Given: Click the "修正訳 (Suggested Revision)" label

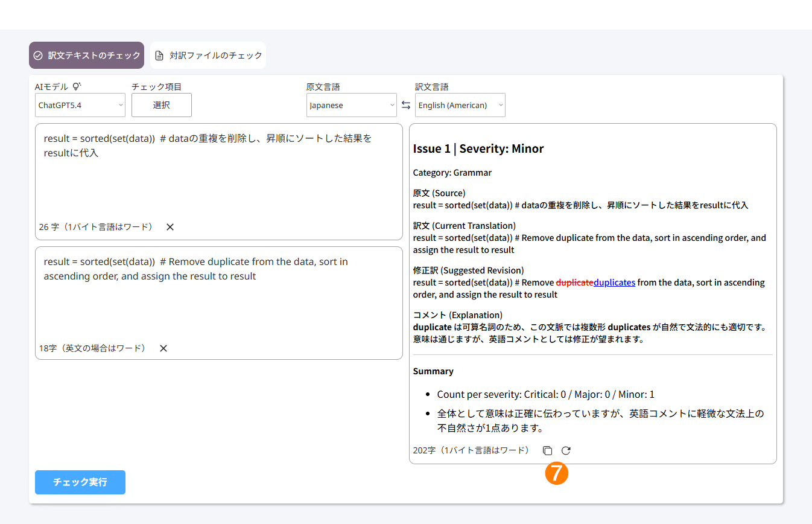Looking at the screenshot, I should click(x=469, y=270).
